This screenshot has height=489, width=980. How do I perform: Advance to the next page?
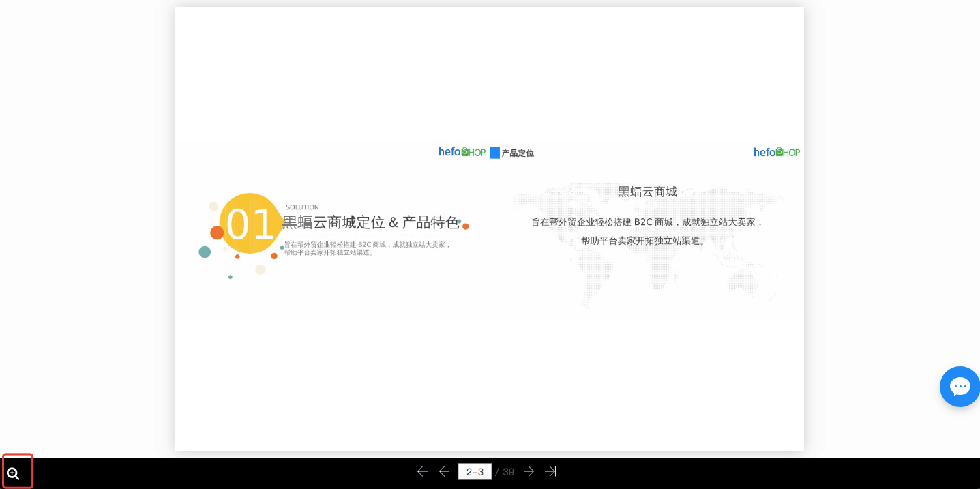pos(529,471)
